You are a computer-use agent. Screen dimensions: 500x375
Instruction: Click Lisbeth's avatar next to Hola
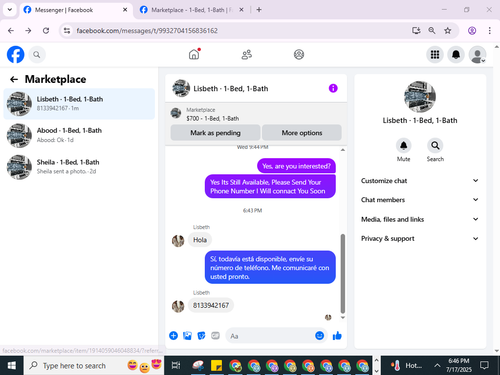(178, 240)
